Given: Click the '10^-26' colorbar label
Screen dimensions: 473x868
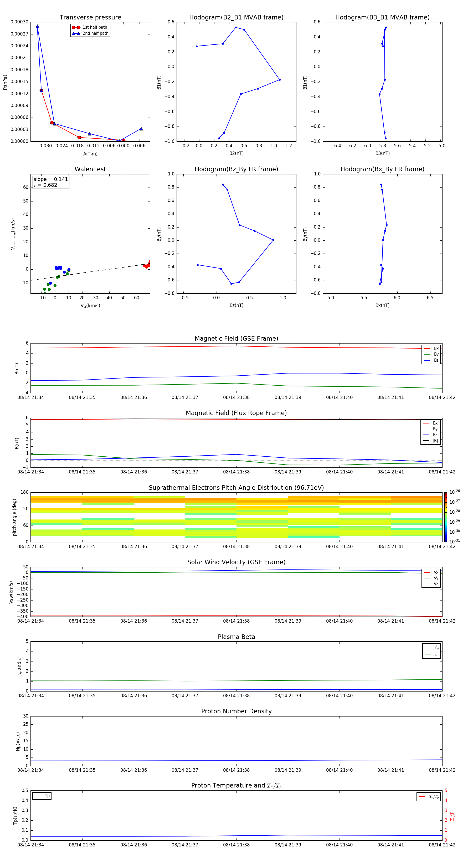Looking at the screenshot, I should point(455,492).
